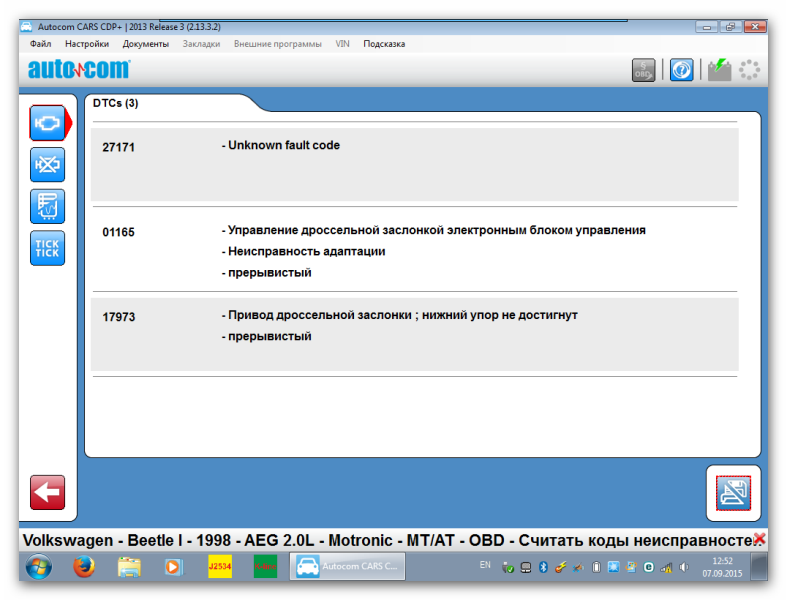The height and width of the screenshot is (600, 787).
Task: Click the battery voltage indicator icon
Action: pos(719,70)
